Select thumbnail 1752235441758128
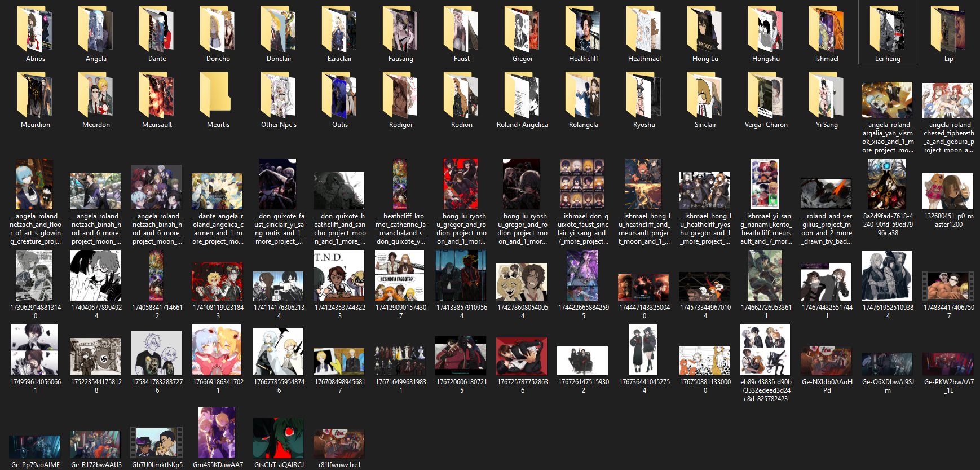 (x=96, y=357)
